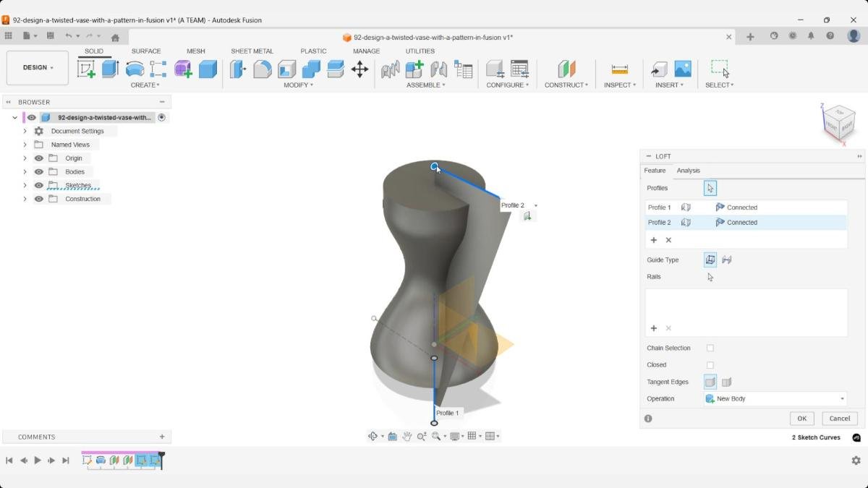Click the Orbit icon in the navigation bar
This screenshot has height=488, width=868.
tap(373, 436)
